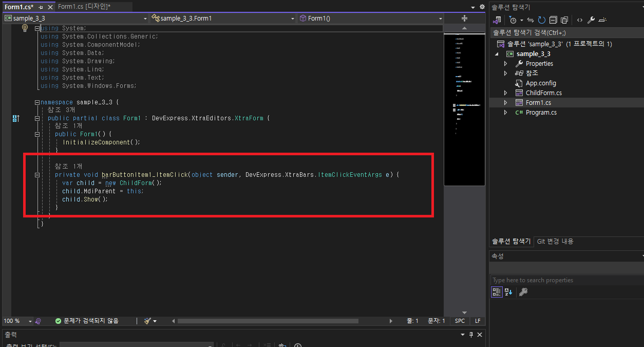
Task: Open Properties wrench icon in Solution Explorer toolbar
Action: click(591, 20)
